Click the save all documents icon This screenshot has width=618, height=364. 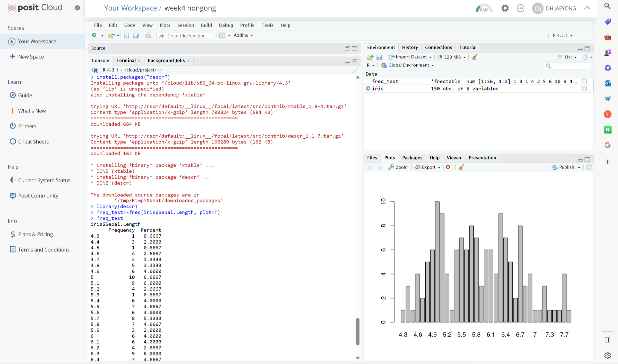pos(136,35)
